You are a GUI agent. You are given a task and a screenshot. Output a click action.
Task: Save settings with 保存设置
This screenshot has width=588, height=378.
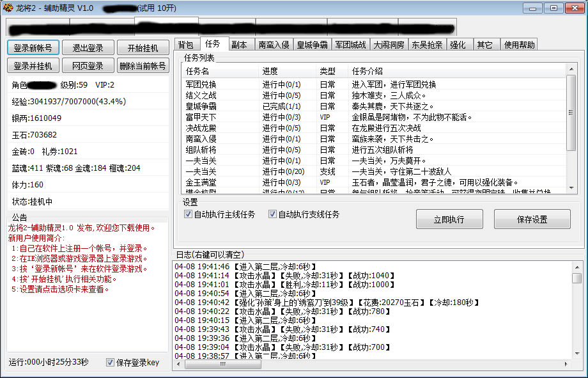(x=532, y=219)
